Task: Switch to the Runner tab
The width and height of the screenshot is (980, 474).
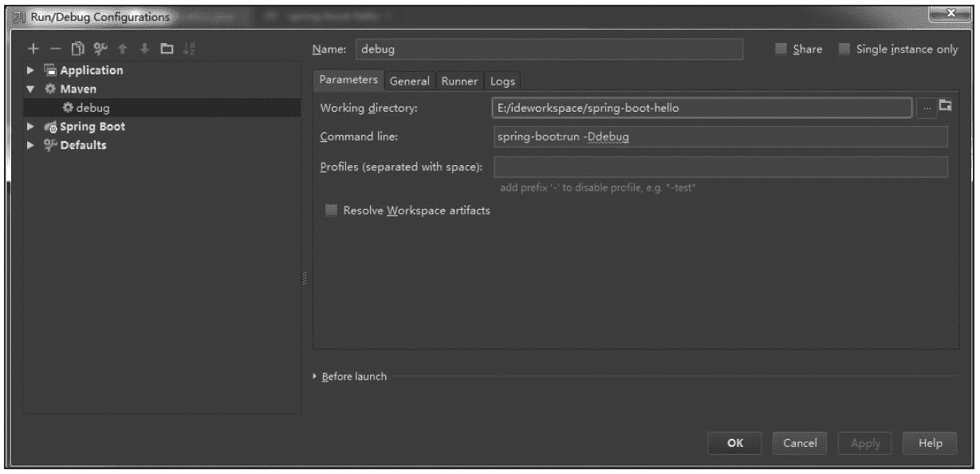Action: coord(459,81)
